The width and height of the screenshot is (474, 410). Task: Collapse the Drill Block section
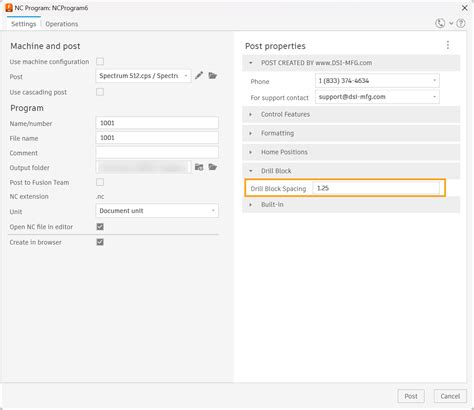click(x=351, y=171)
